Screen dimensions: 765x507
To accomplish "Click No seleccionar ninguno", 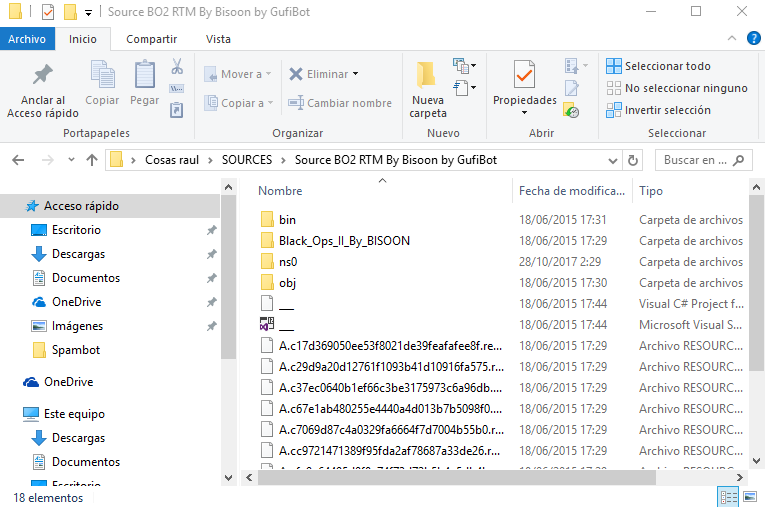I will 677,88.
